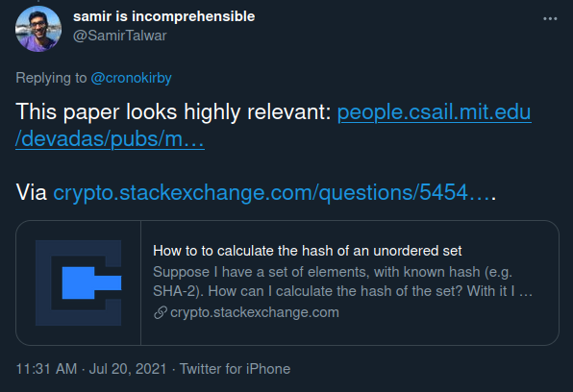Image resolution: width=573 pixels, height=392 pixels.
Task: Click the word "Via" in the tweet
Action: coord(32,192)
